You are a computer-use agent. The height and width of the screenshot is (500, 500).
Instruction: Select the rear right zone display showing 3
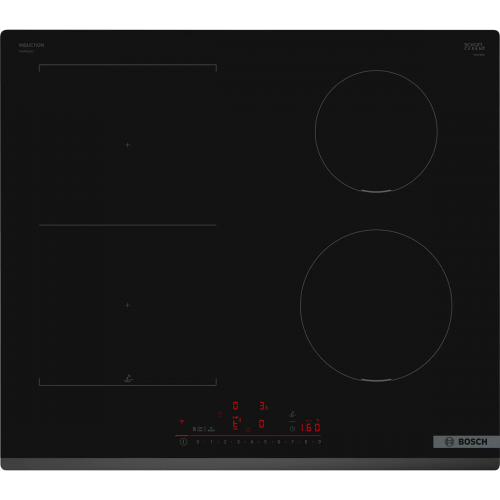263,406
